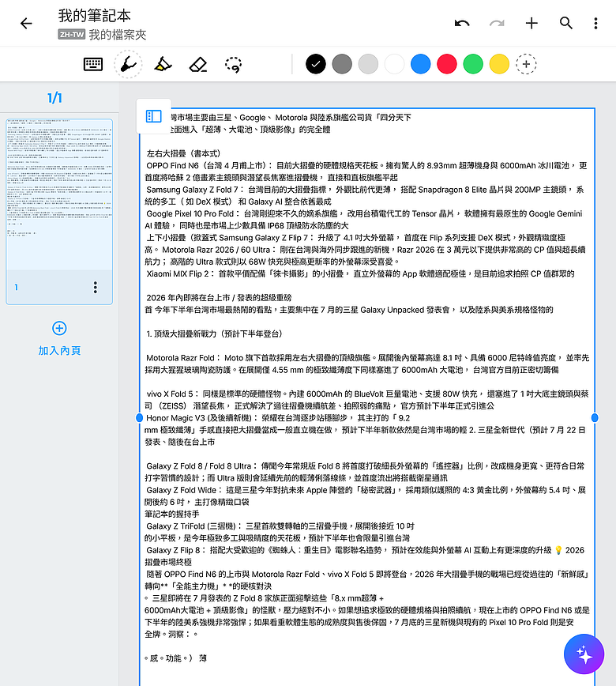Click the line starting Galaxy Z Fold Wide

click(x=366, y=490)
